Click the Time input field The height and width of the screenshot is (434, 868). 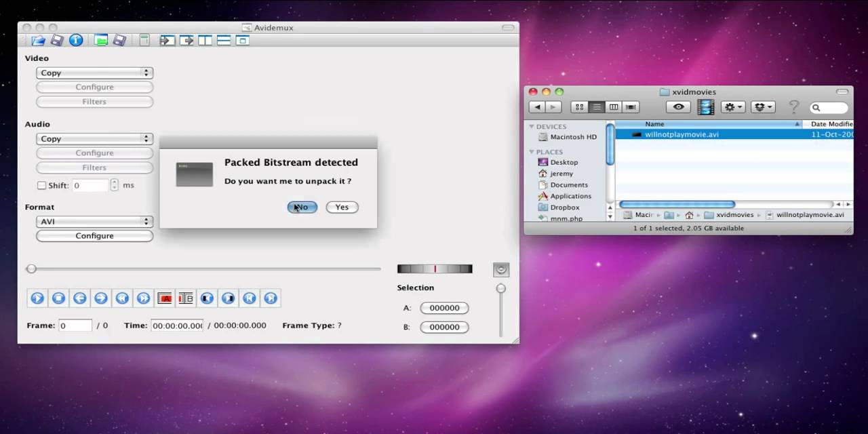pyautogui.click(x=177, y=325)
